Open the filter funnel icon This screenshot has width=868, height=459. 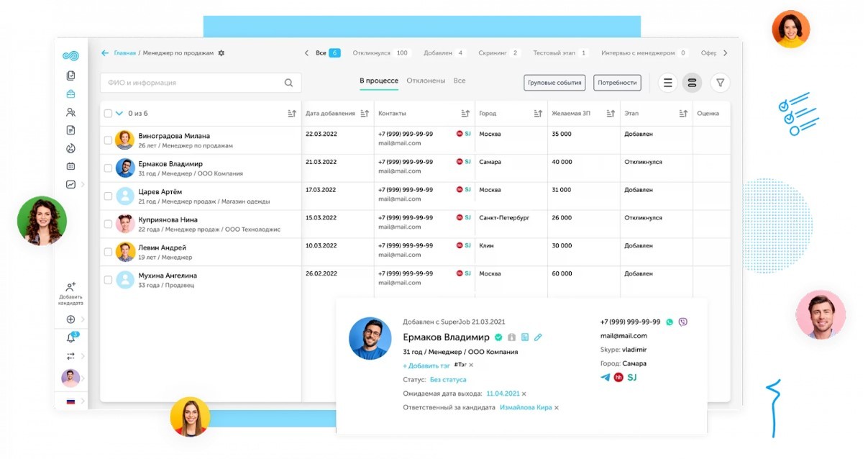(x=720, y=83)
